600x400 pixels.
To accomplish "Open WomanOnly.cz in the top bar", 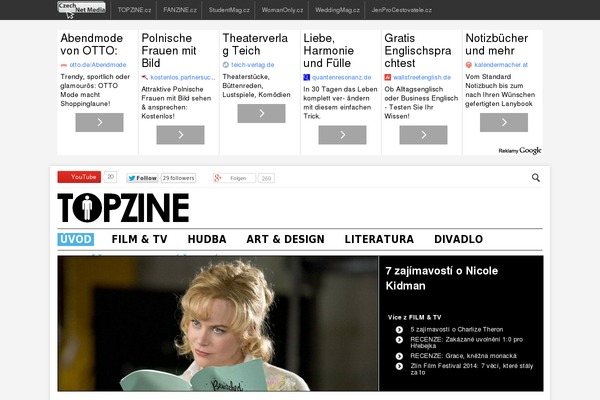I will 282,10.
